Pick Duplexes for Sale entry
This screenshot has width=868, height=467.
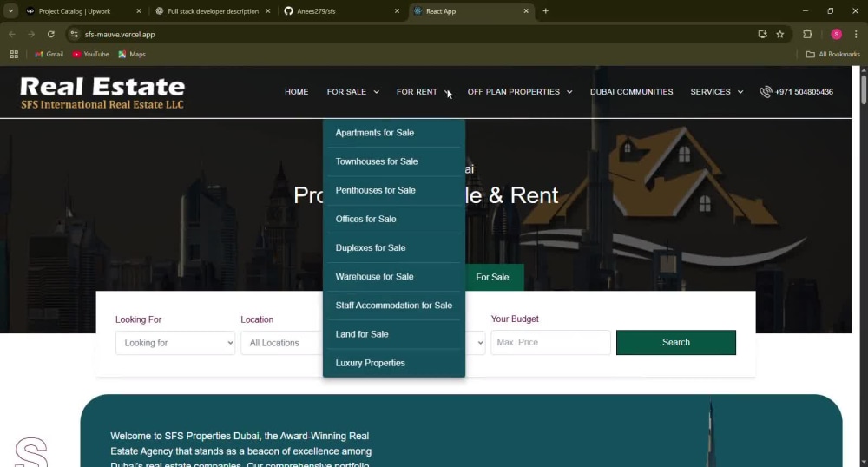[x=371, y=248]
